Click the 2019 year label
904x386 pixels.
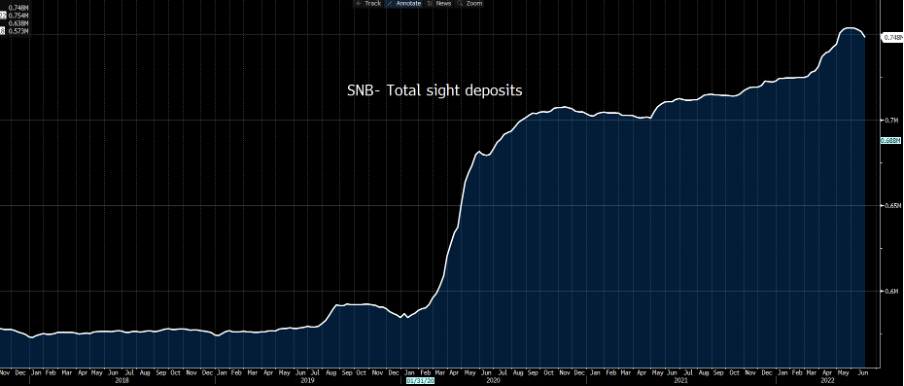pyautogui.click(x=307, y=381)
